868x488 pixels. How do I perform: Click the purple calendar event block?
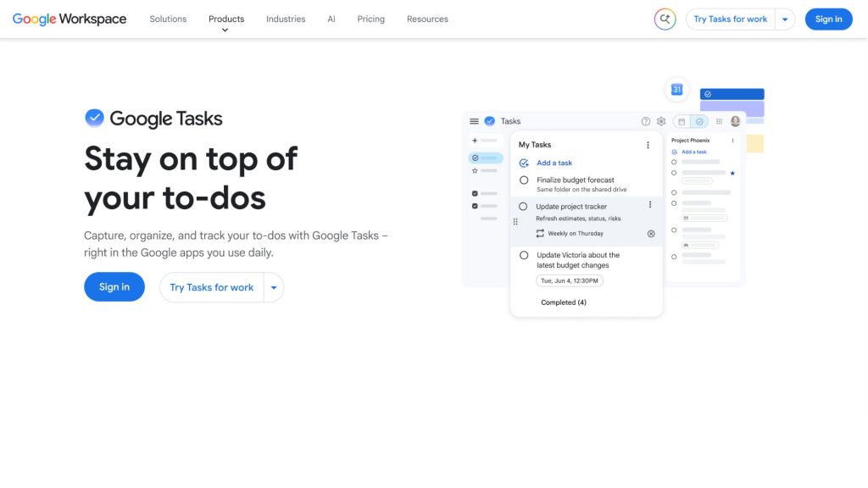coord(732,108)
